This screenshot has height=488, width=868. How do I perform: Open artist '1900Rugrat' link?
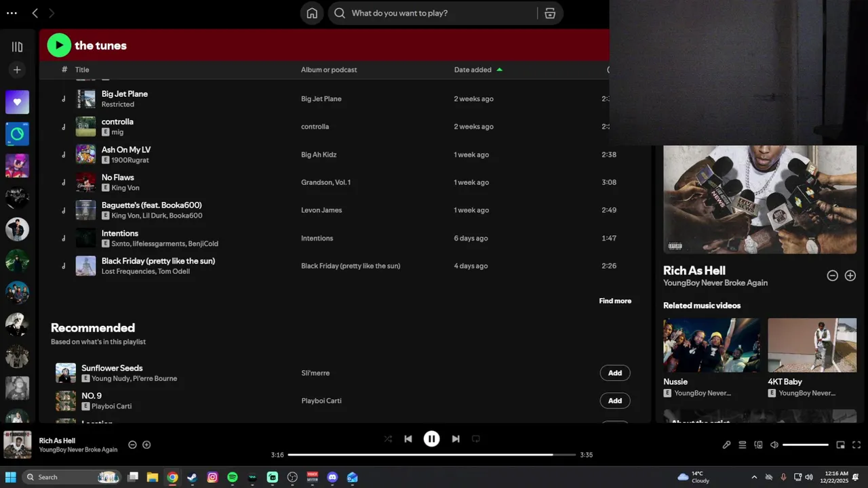pos(130,160)
